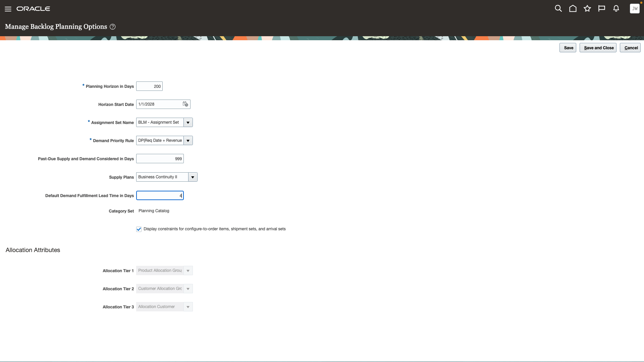
Task: Expand the Assignment Set Name dropdown
Action: (188, 122)
